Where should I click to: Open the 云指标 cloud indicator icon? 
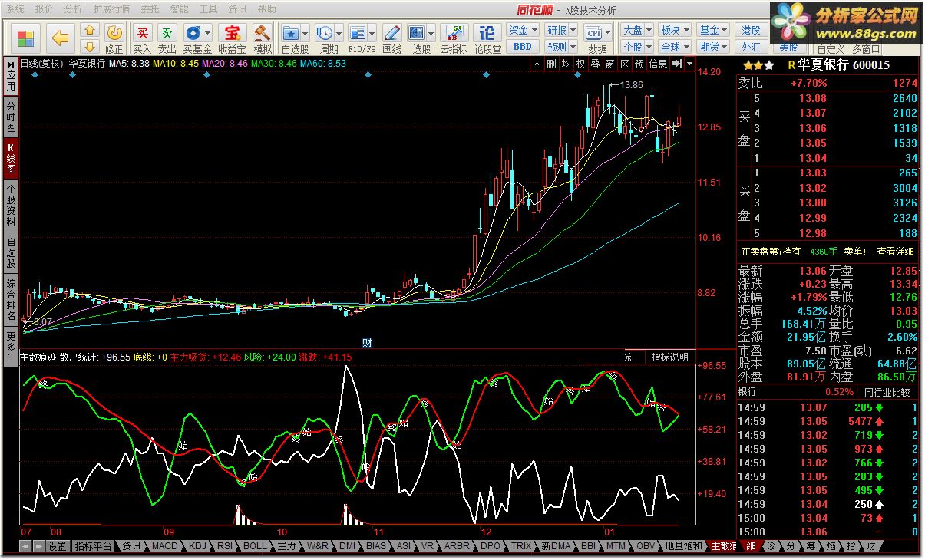click(x=453, y=32)
